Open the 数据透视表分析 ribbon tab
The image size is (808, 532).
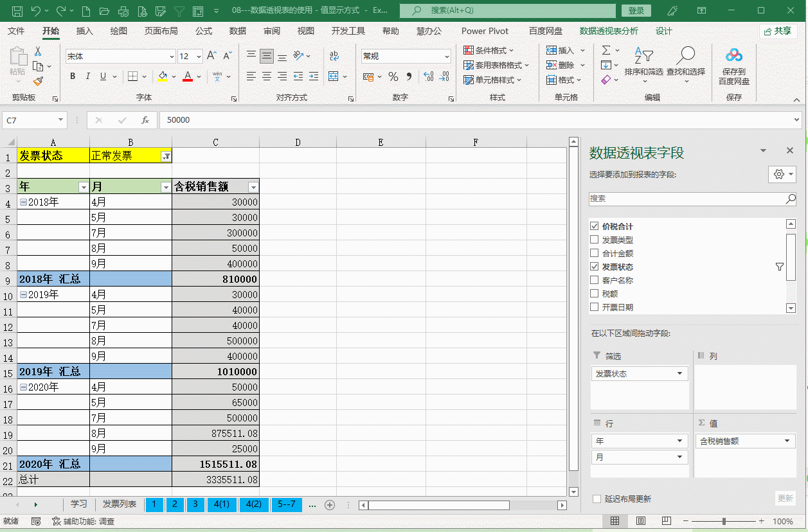coord(609,31)
